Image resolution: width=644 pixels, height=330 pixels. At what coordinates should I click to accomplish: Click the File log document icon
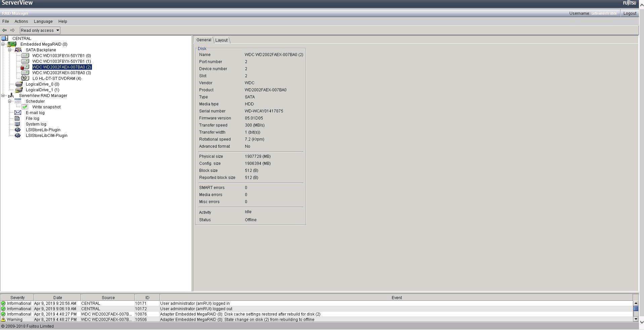[17, 118]
